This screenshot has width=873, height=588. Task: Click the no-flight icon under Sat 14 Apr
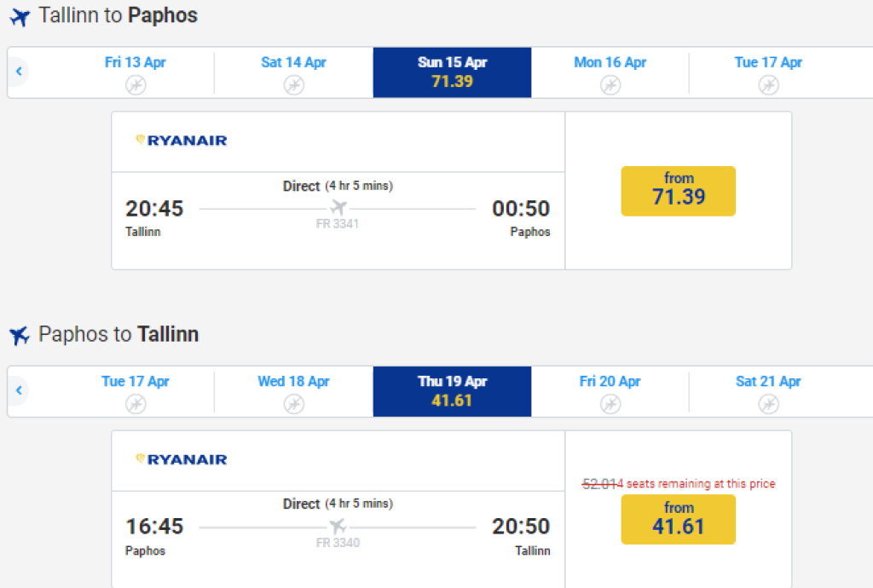coord(294,84)
